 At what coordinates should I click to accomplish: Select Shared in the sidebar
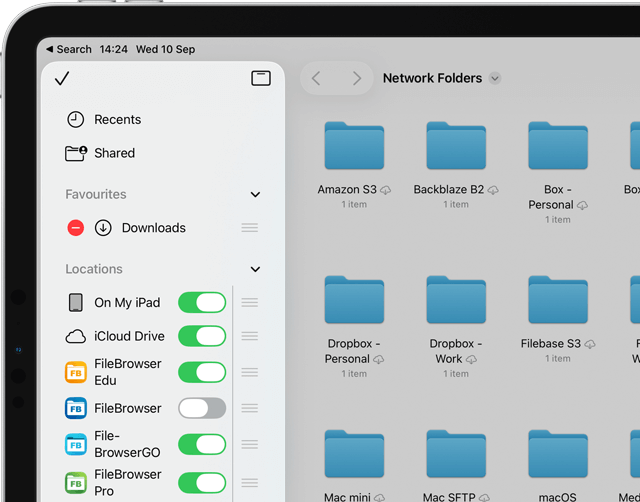coord(114,153)
